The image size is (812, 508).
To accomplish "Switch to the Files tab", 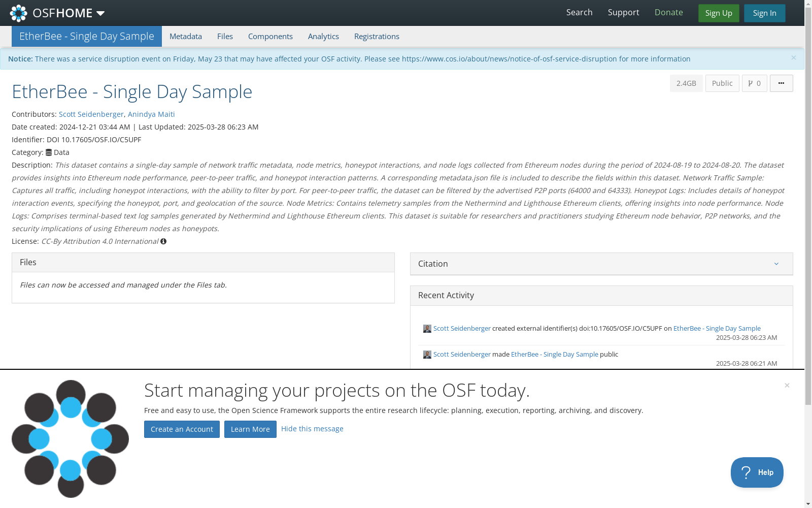I will tap(225, 37).
